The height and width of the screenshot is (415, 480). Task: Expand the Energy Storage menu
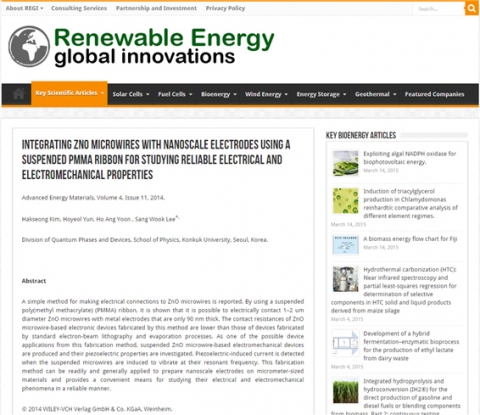[x=321, y=94]
